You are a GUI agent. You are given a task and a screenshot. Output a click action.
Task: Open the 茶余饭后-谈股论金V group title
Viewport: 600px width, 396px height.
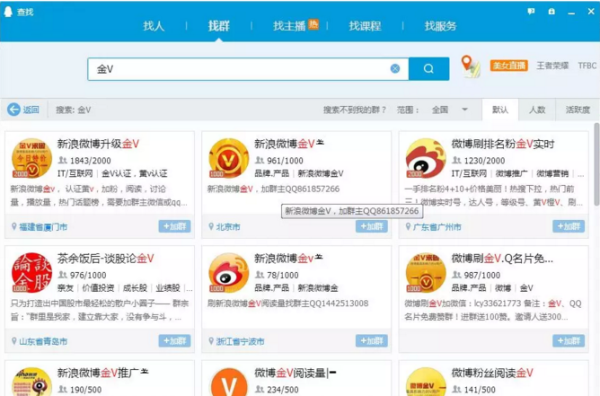(x=106, y=258)
